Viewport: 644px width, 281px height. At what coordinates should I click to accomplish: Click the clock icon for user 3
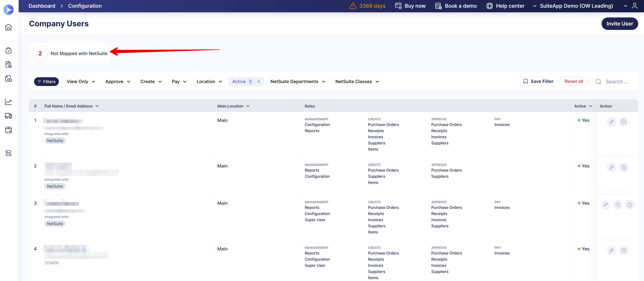[629, 205]
